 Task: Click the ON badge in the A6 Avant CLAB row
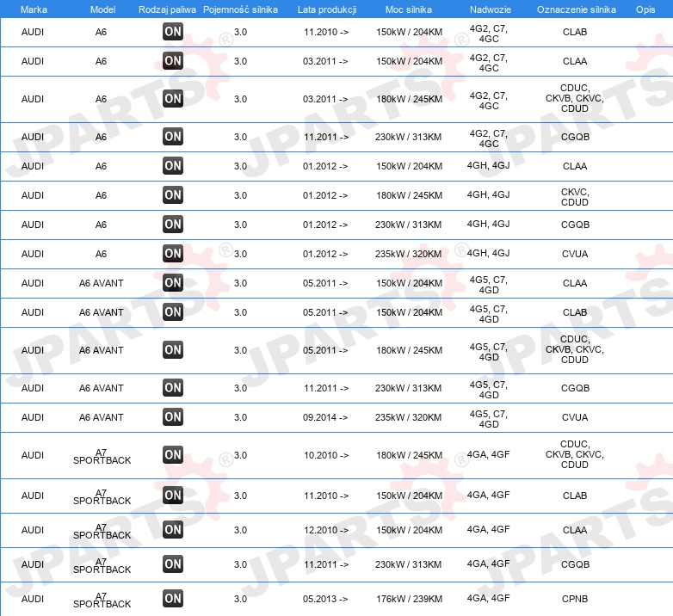pos(173,311)
